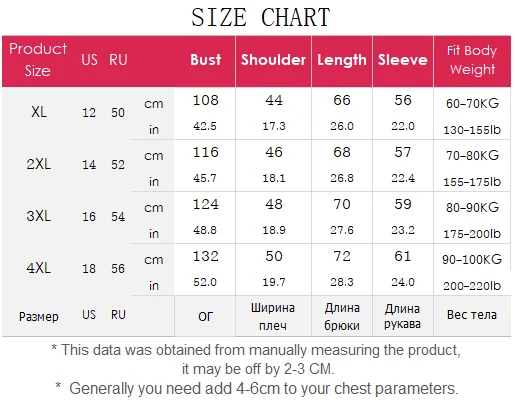Select the 4XL size row label
515x400 pixels.
point(39,268)
